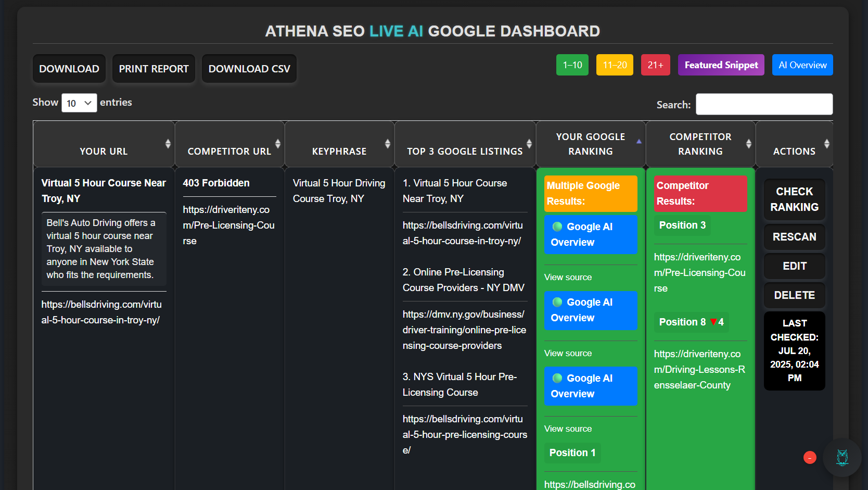Click the Multiple Google Results label
868x490 pixels.
coord(591,194)
